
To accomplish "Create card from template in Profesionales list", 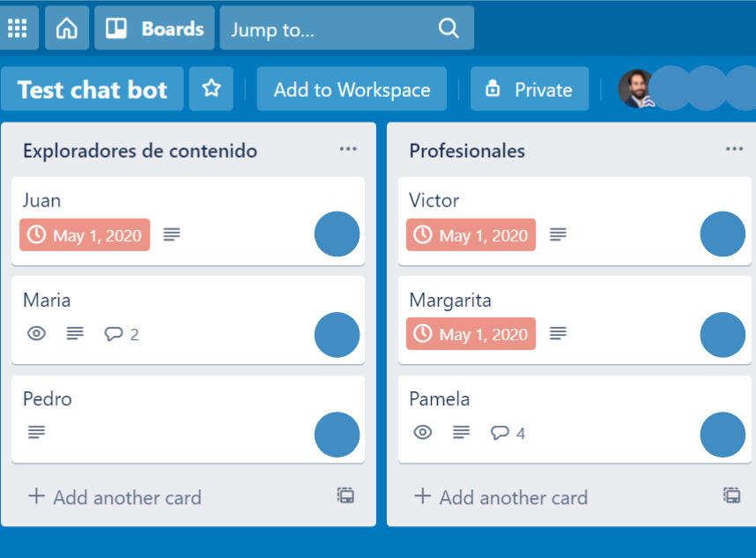I will (x=731, y=495).
